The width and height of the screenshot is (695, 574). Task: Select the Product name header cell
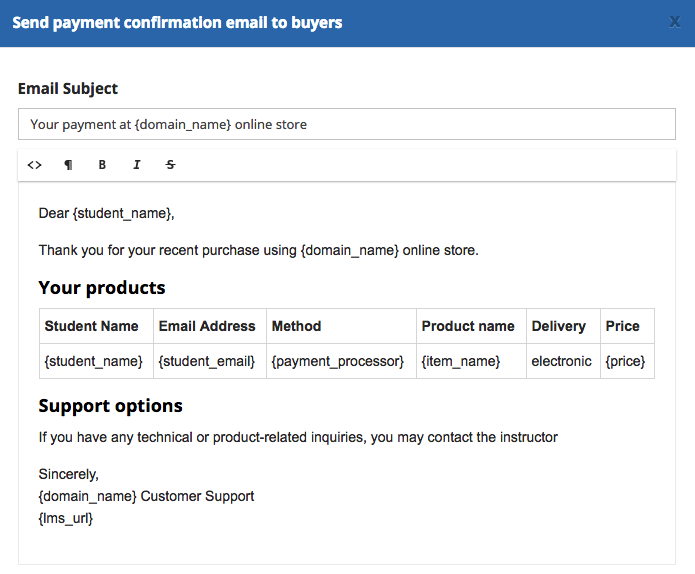coord(471,326)
